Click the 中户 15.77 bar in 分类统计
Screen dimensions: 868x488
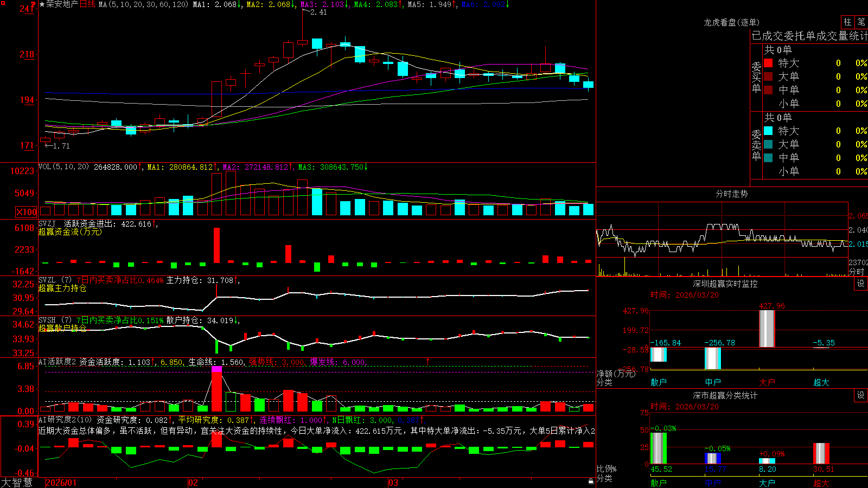[713, 459]
